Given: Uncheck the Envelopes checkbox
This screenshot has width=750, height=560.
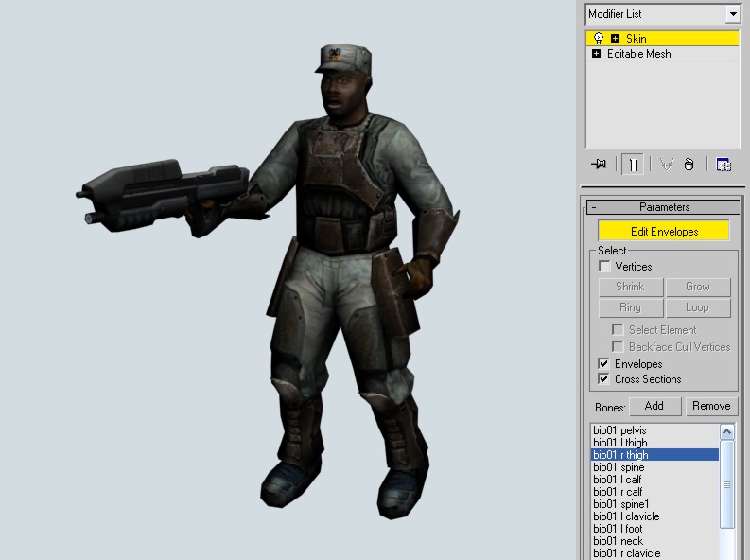Looking at the screenshot, I should (604, 364).
